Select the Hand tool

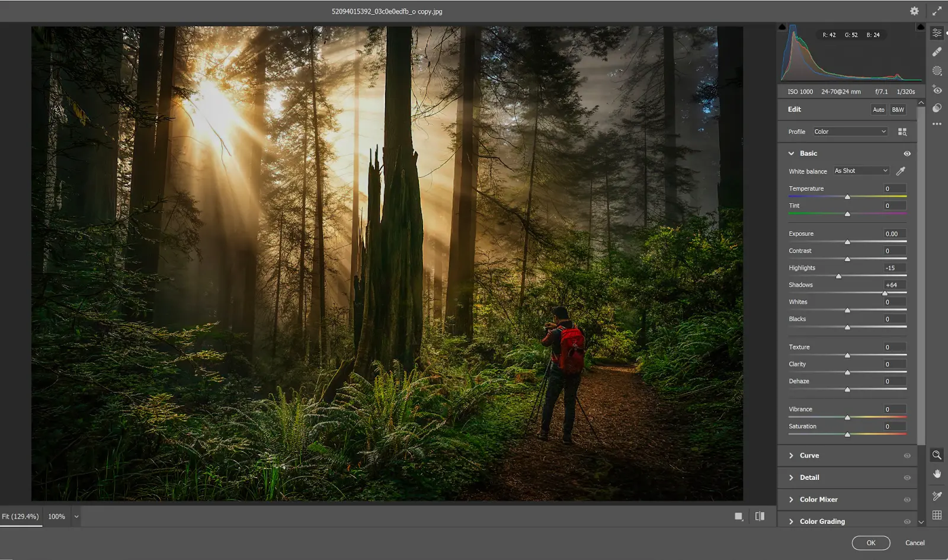937,473
